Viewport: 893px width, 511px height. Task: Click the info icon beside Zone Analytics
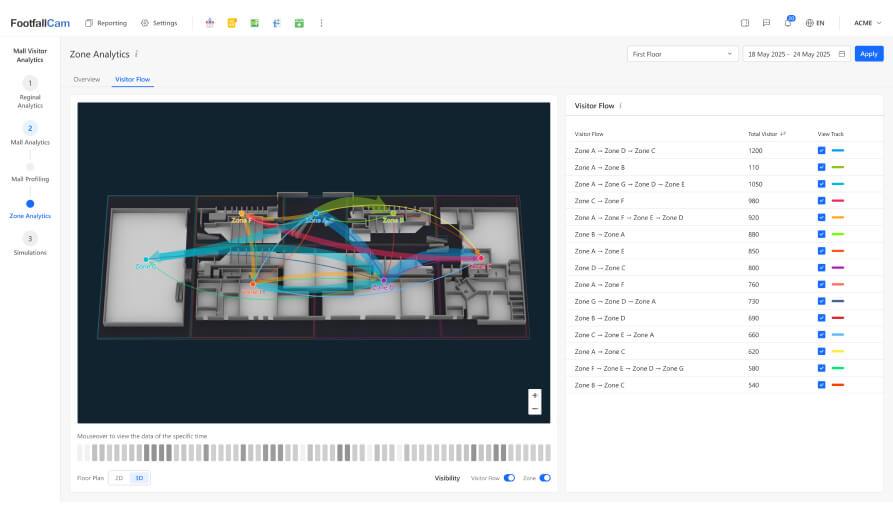tap(136, 54)
